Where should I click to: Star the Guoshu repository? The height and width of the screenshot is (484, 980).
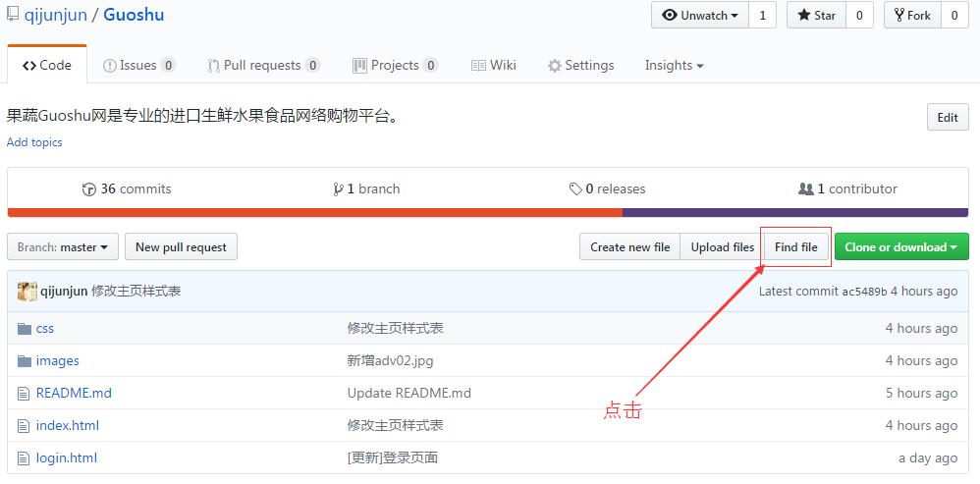817,16
